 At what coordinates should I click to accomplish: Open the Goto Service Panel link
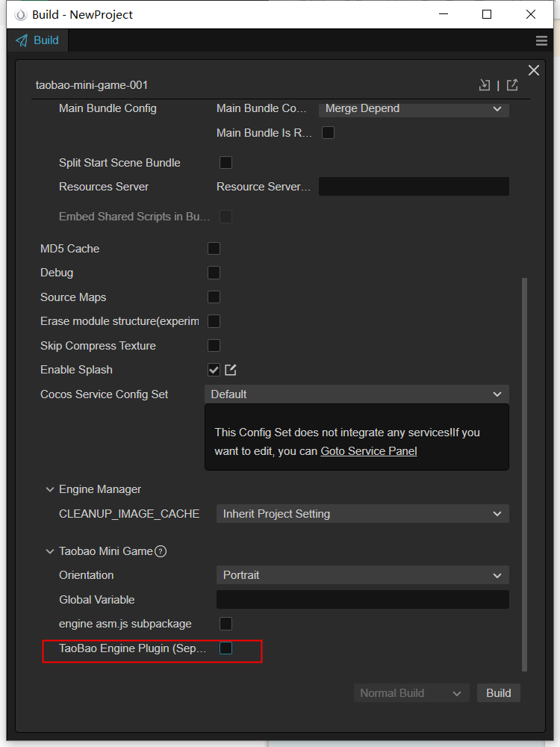pos(369,451)
